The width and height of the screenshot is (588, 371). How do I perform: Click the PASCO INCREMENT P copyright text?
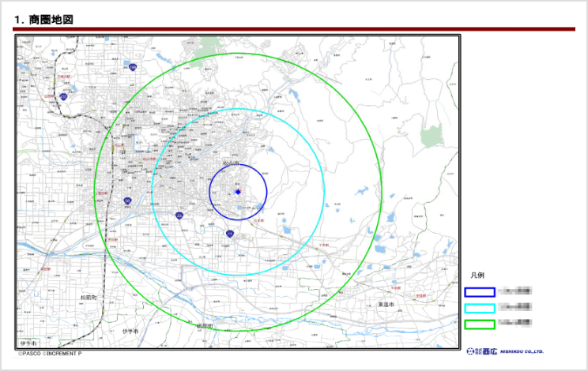[50, 354]
